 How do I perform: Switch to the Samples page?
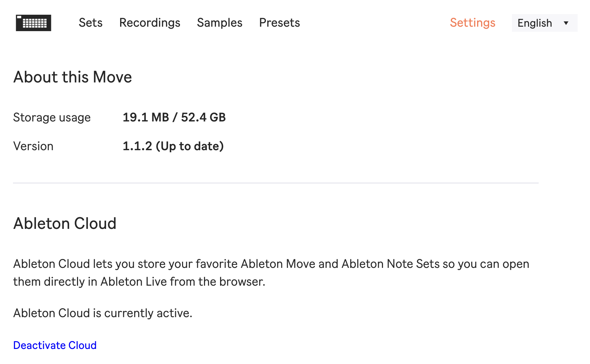pyautogui.click(x=220, y=23)
